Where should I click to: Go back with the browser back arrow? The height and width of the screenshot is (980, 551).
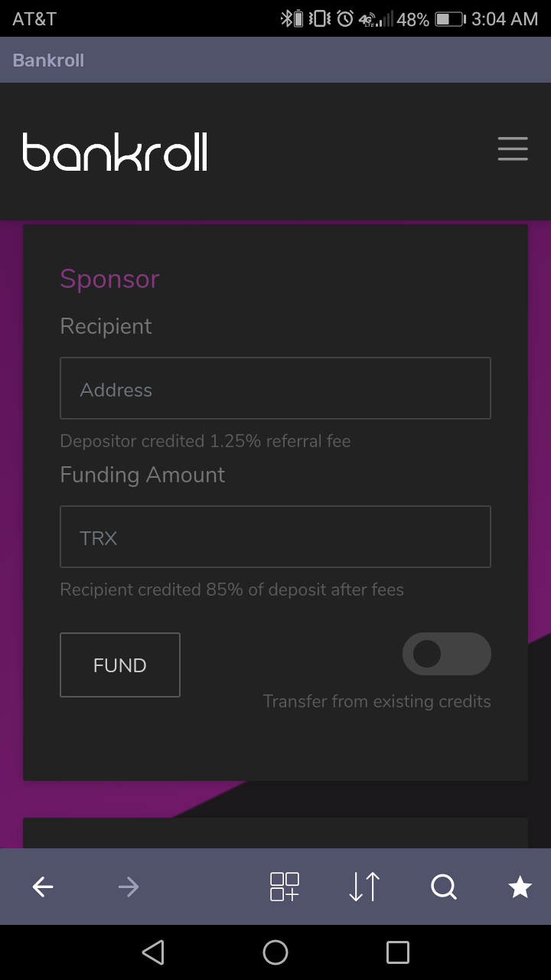[43, 887]
